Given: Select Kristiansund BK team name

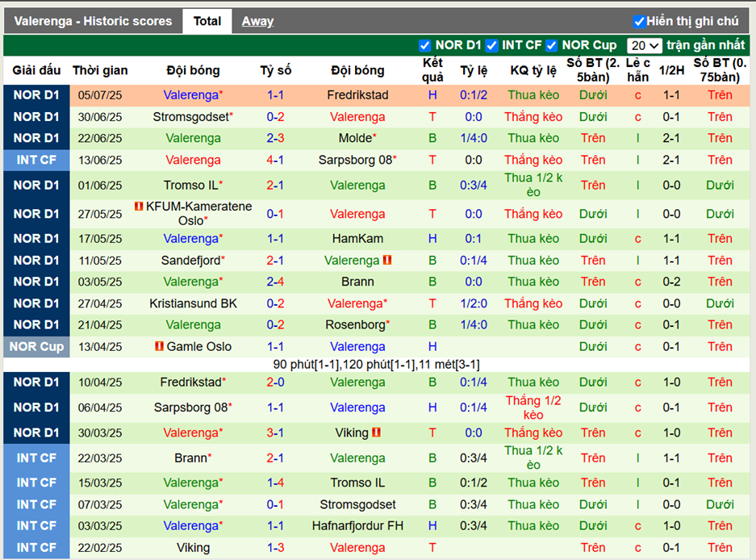Looking at the screenshot, I should click(193, 303).
